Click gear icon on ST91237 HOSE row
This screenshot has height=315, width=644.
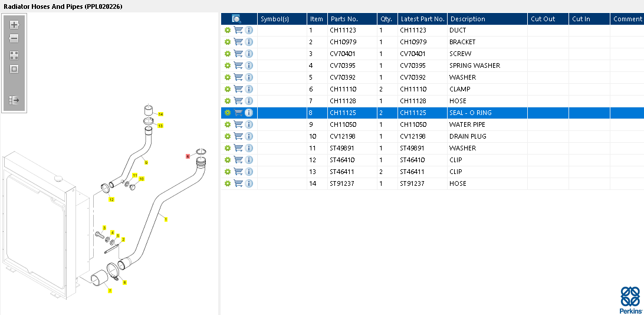coord(228,183)
